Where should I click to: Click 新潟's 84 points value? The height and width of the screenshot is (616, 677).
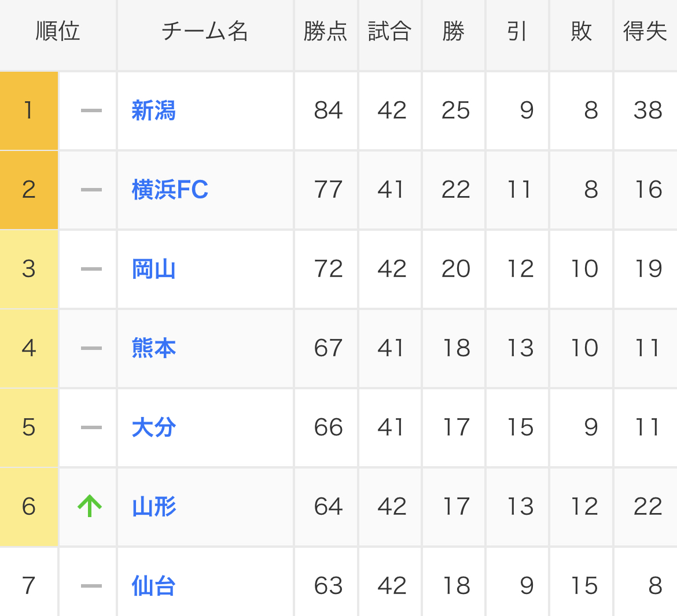[x=328, y=110]
